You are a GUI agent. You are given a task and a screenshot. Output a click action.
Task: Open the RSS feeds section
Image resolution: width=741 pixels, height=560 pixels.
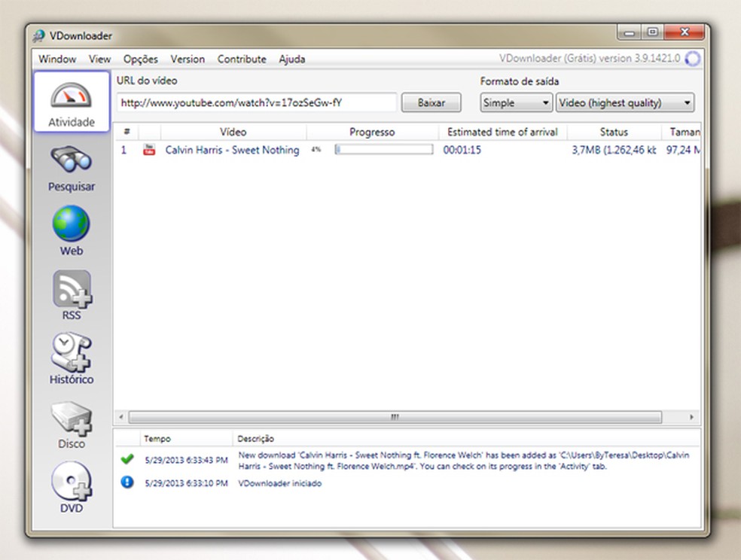[x=72, y=295]
